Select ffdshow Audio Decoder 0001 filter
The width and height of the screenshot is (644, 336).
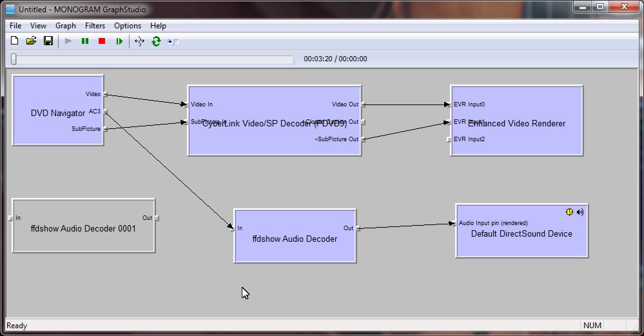point(84,226)
